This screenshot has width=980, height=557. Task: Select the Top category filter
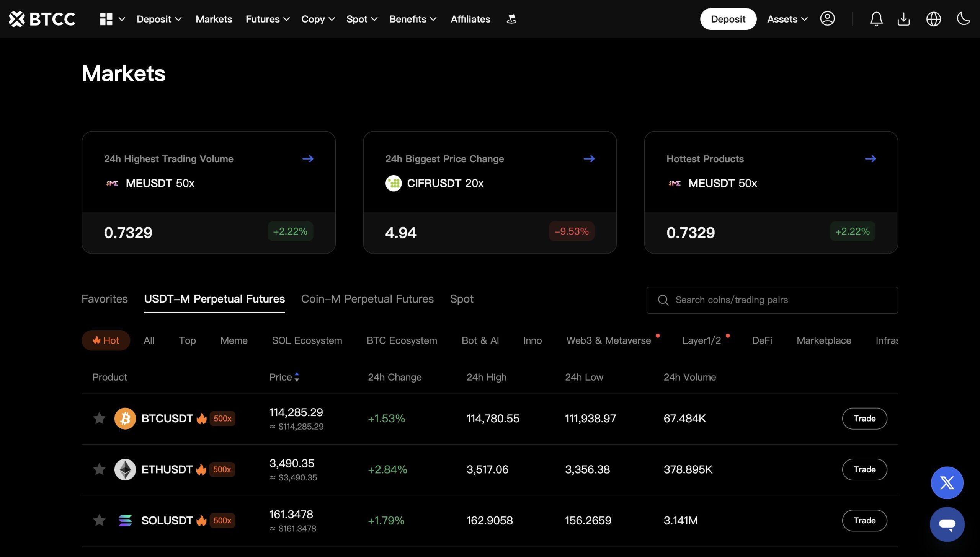187,340
